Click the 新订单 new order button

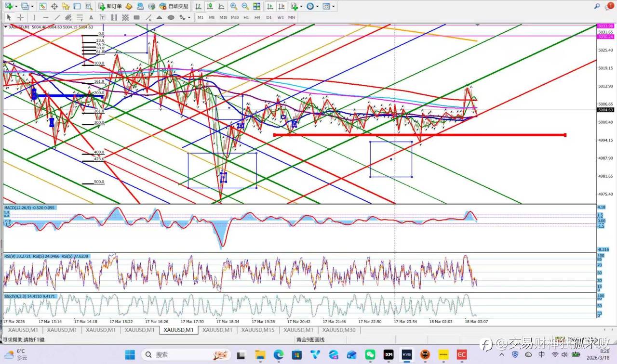(x=110, y=6)
